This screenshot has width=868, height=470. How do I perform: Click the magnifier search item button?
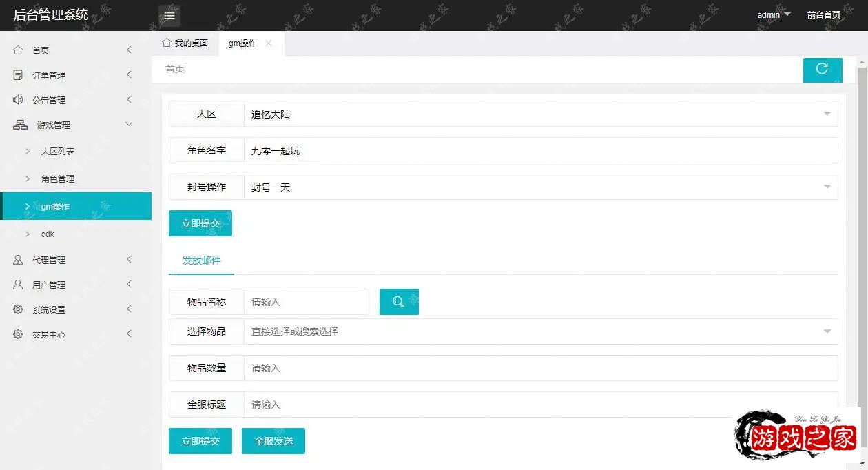(x=399, y=302)
